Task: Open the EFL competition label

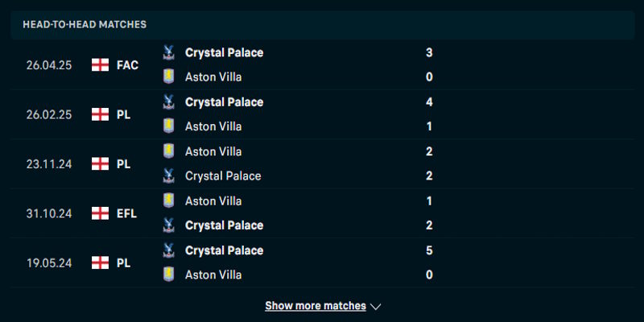Action: point(126,213)
